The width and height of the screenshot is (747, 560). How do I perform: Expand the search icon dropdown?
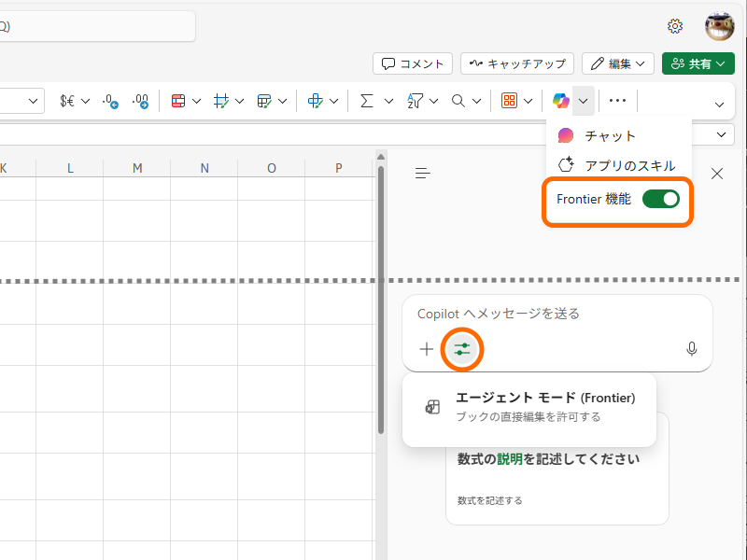pyautogui.click(x=478, y=100)
